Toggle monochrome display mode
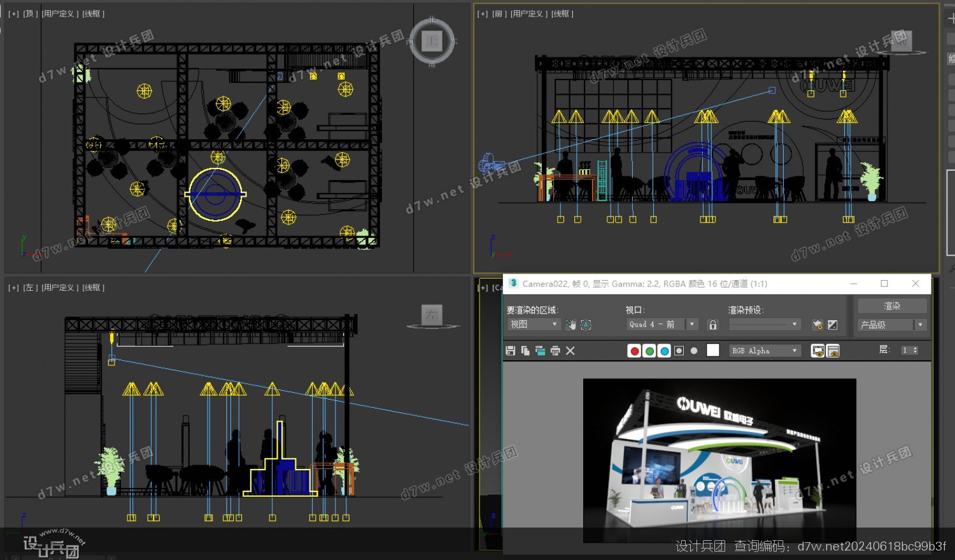Screen dimensions: 955x560 694,351
